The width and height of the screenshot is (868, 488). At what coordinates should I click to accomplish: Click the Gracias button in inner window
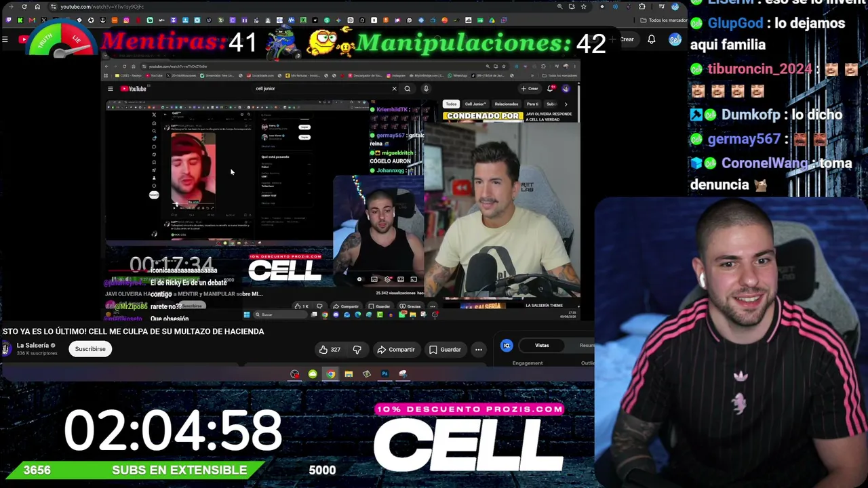click(411, 306)
